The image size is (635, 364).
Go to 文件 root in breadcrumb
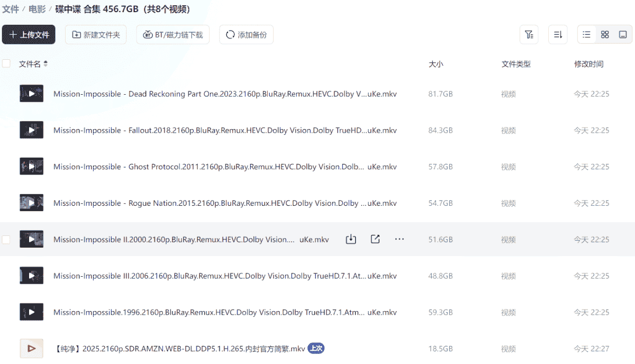(11, 9)
